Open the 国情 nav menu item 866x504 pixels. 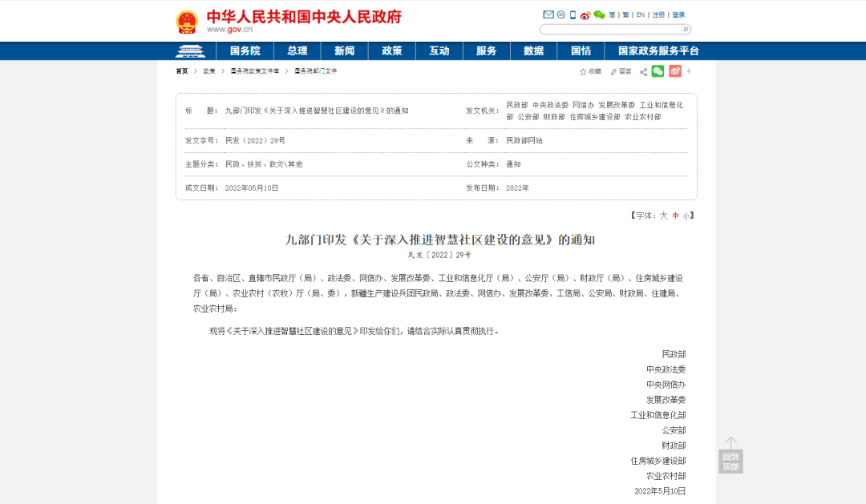581,50
